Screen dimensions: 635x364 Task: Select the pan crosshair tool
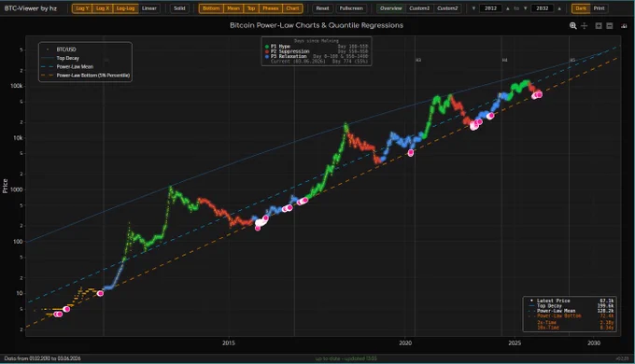click(584, 25)
